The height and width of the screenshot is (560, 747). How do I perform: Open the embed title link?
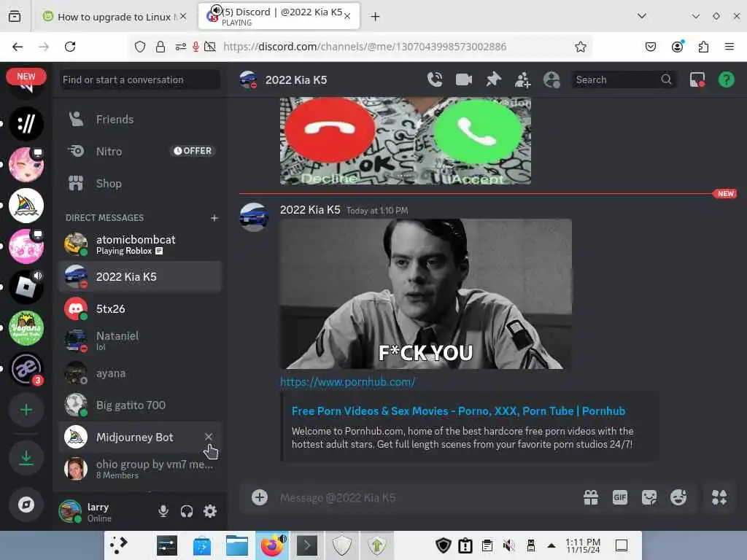tap(458, 411)
